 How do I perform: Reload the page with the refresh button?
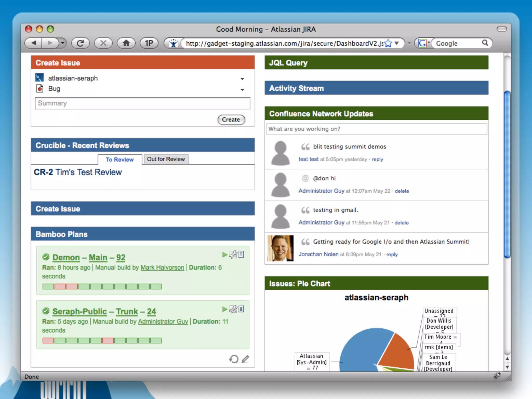[x=80, y=43]
